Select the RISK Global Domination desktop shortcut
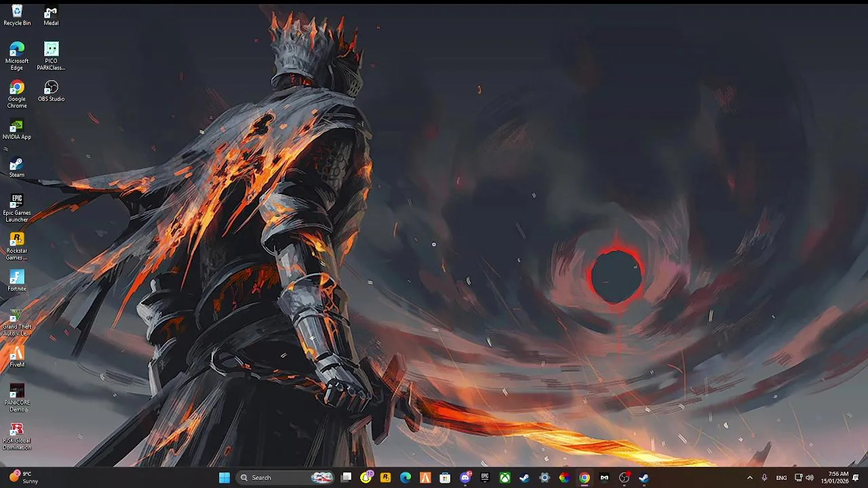868x488 pixels. tap(17, 436)
